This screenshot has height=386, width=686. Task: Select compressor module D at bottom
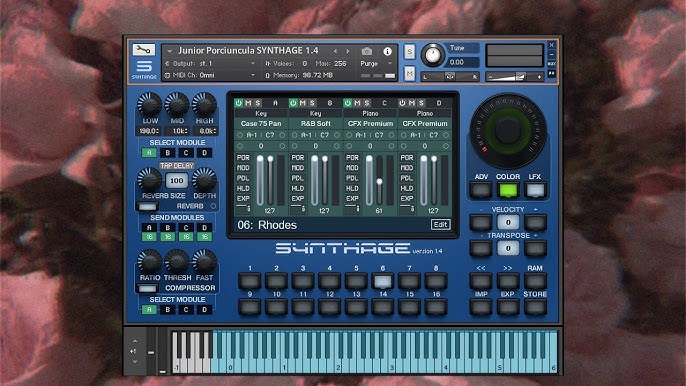(x=204, y=309)
